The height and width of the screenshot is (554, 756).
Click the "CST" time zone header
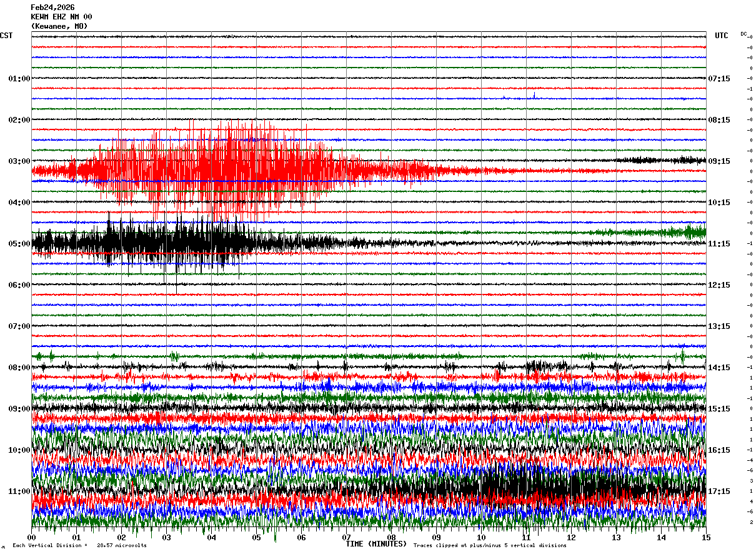[6, 36]
